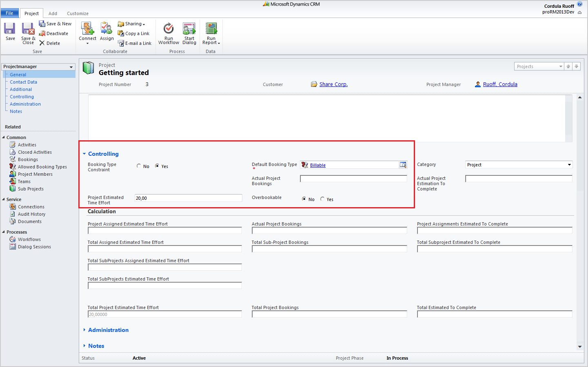This screenshot has width=588, height=367.
Task: Open the Share Corp. customer link
Action: (333, 84)
